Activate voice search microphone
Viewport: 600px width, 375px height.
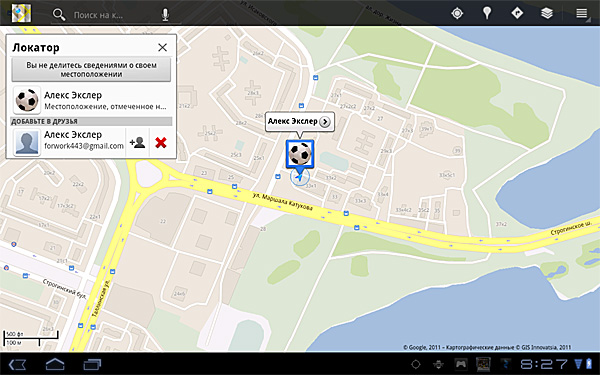(165, 15)
